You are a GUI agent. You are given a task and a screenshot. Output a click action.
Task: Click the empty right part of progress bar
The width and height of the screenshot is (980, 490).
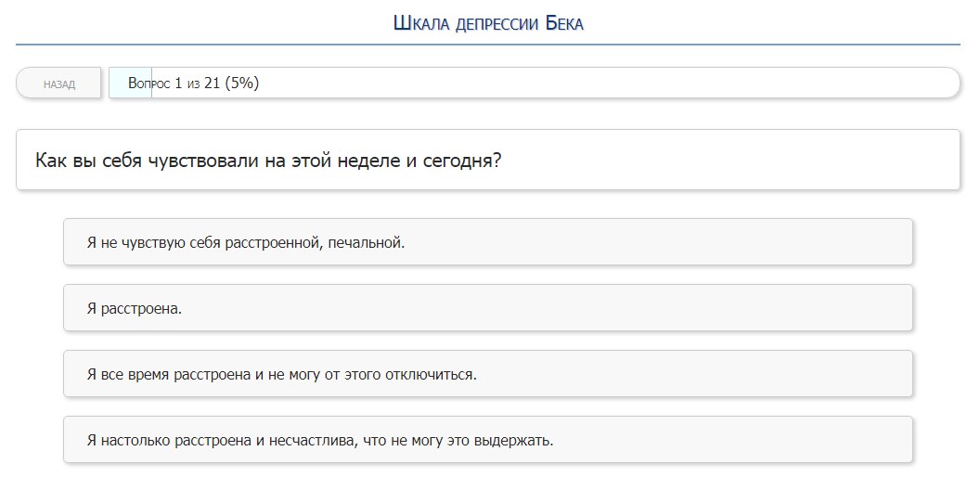tap(603, 84)
